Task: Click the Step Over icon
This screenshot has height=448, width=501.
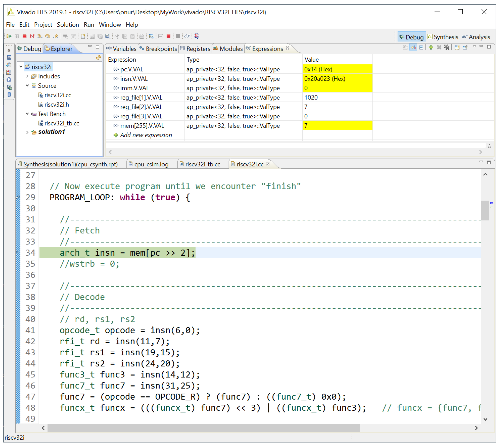Action: pyautogui.click(x=48, y=36)
